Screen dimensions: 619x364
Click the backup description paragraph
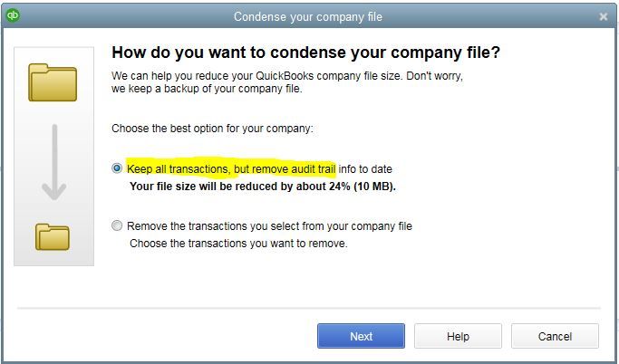coord(285,83)
